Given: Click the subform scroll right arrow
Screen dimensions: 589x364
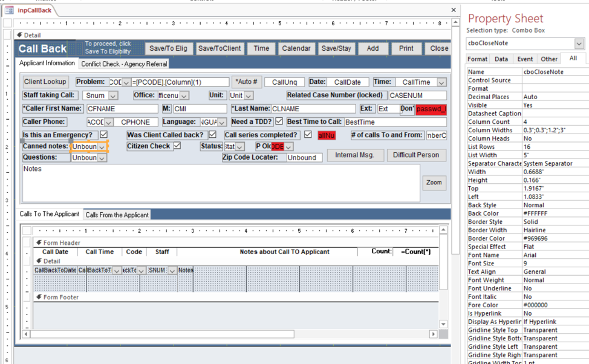Looking at the screenshot, I should point(433,334).
